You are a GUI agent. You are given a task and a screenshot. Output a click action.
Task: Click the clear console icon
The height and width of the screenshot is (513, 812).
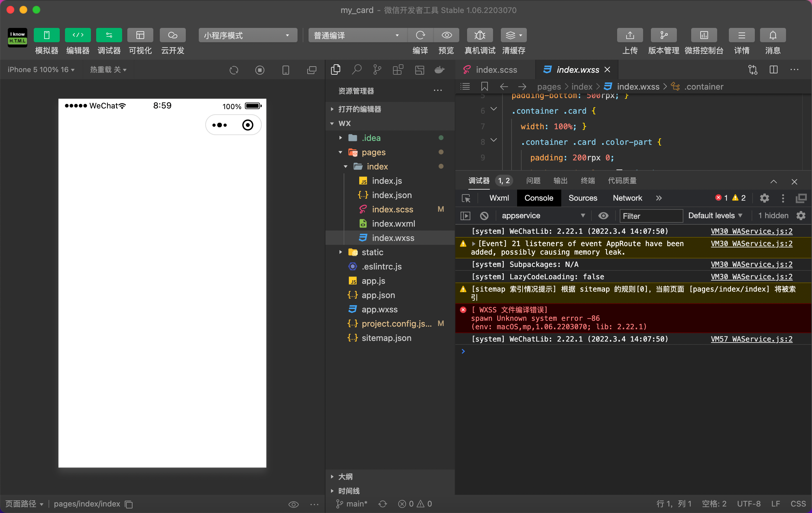[484, 216]
